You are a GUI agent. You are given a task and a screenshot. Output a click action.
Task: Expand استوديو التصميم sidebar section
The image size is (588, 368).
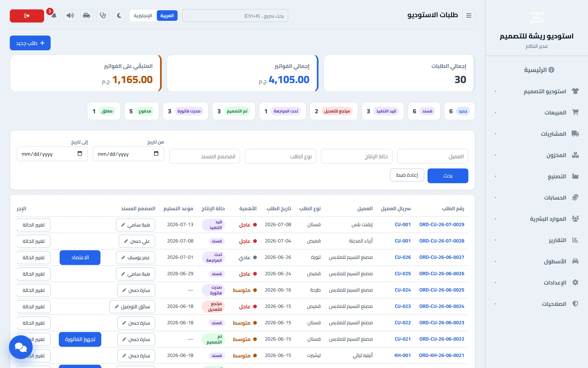(x=537, y=91)
